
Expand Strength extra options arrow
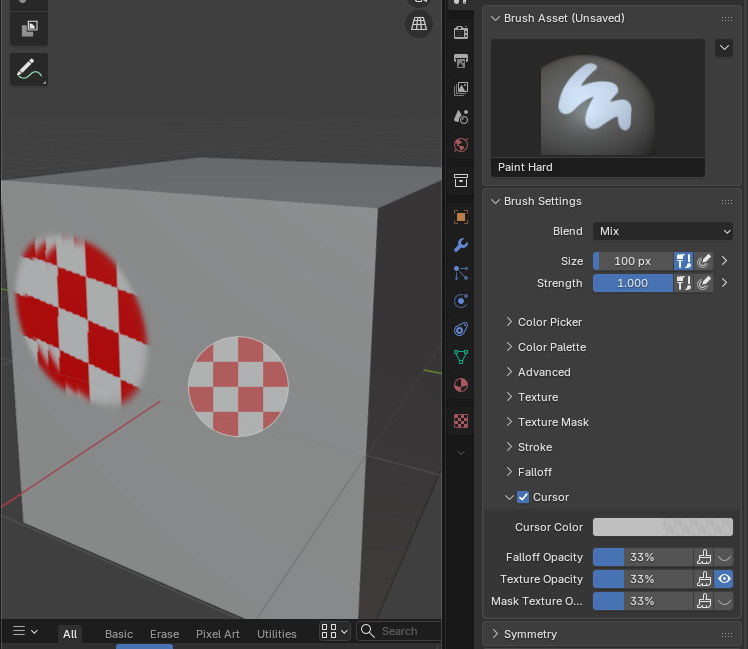pos(724,283)
